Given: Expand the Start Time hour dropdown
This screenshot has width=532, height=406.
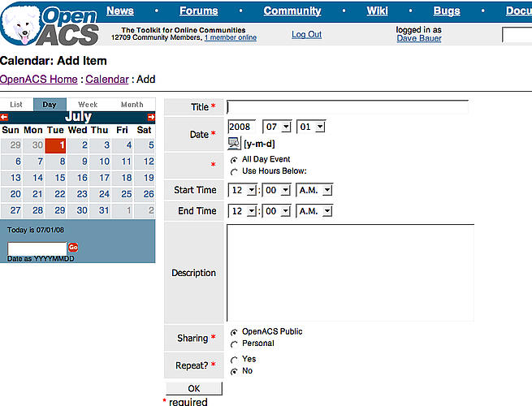Looking at the screenshot, I should (243, 189).
